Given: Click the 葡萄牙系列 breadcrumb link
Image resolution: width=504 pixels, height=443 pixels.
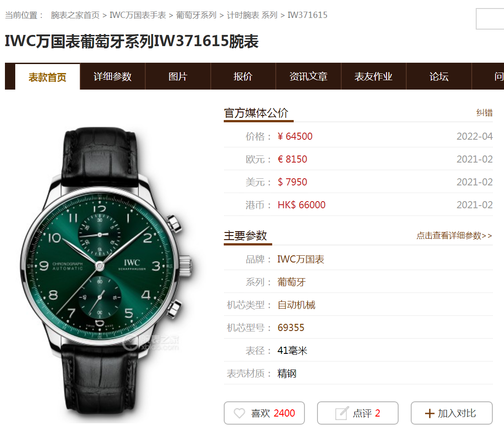Looking at the screenshot, I should (x=196, y=15).
